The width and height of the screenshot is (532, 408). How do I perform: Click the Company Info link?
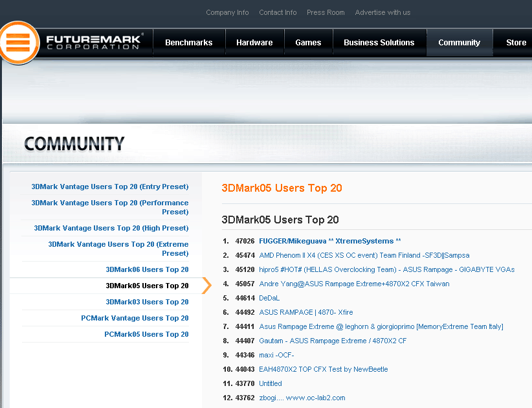coord(227,12)
